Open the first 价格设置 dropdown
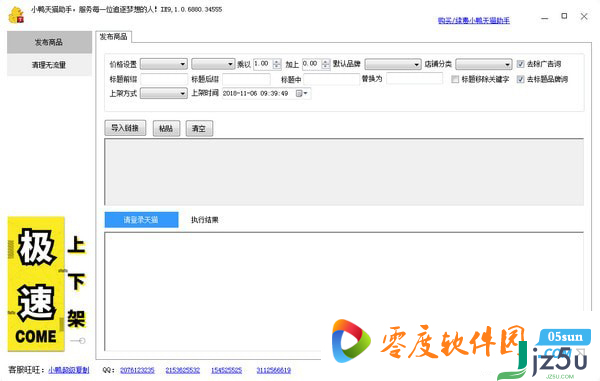Image resolution: width=600 pixels, height=381 pixels. click(164, 64)
